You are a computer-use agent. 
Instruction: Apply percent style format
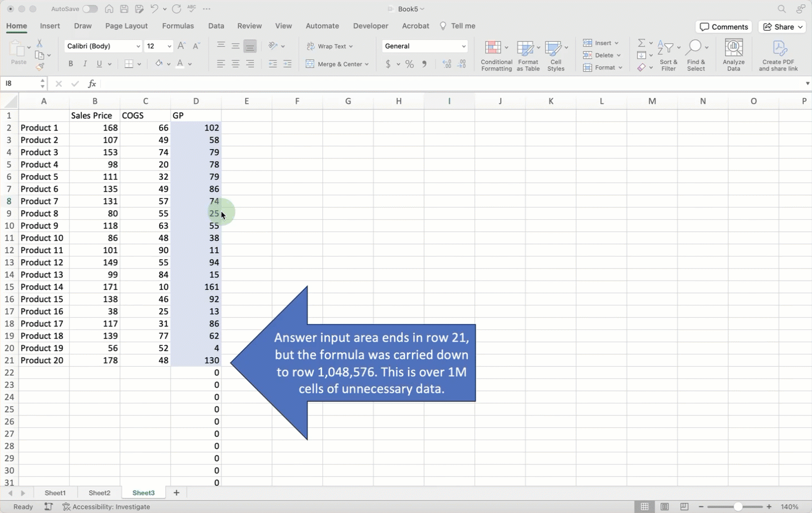[x=409, y=65]
